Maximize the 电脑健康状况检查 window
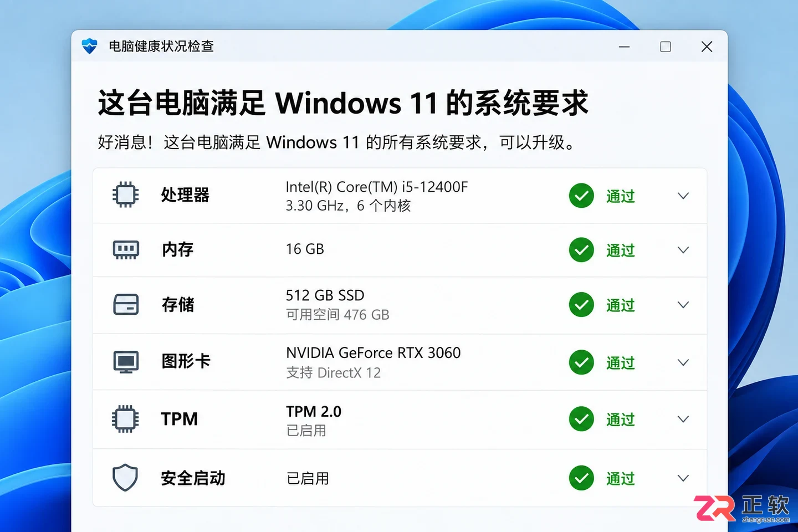The width and height of the screenshot is (798, 532). (666, 47)
